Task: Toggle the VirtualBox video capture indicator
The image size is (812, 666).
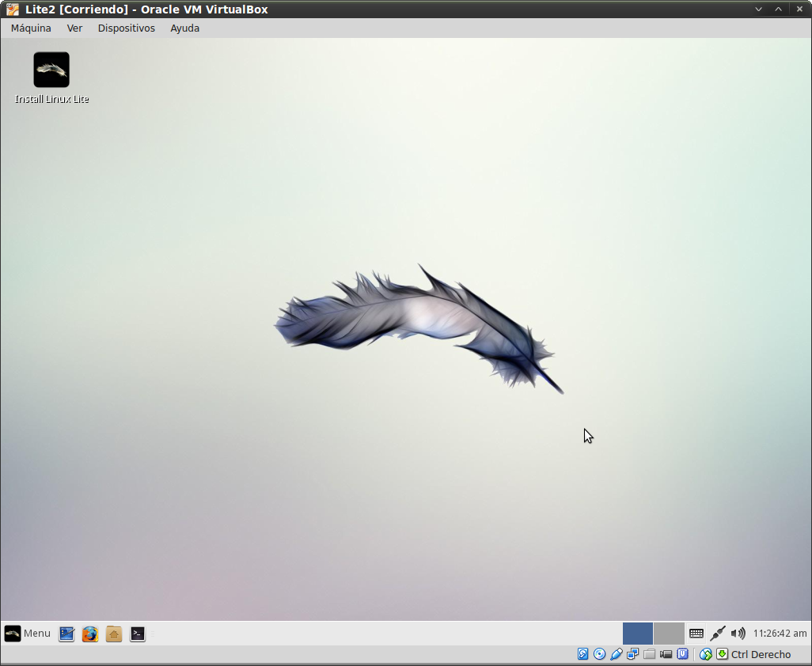Action: click(666, 654)
